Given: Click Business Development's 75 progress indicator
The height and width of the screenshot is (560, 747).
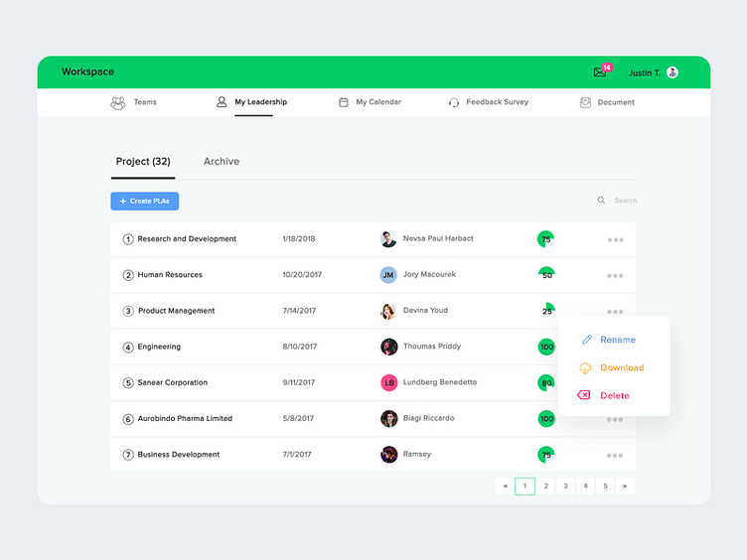Looking at the screenshot, I should point(546,455).
